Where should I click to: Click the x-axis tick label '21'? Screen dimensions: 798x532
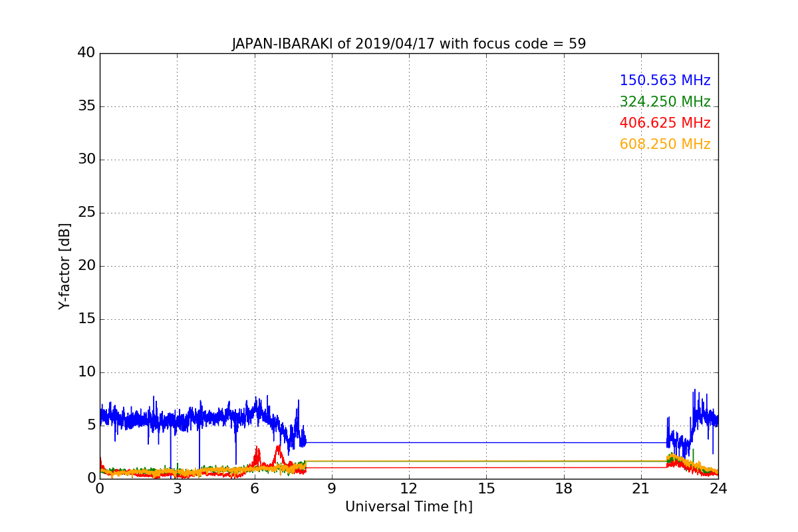coord(641,488)
